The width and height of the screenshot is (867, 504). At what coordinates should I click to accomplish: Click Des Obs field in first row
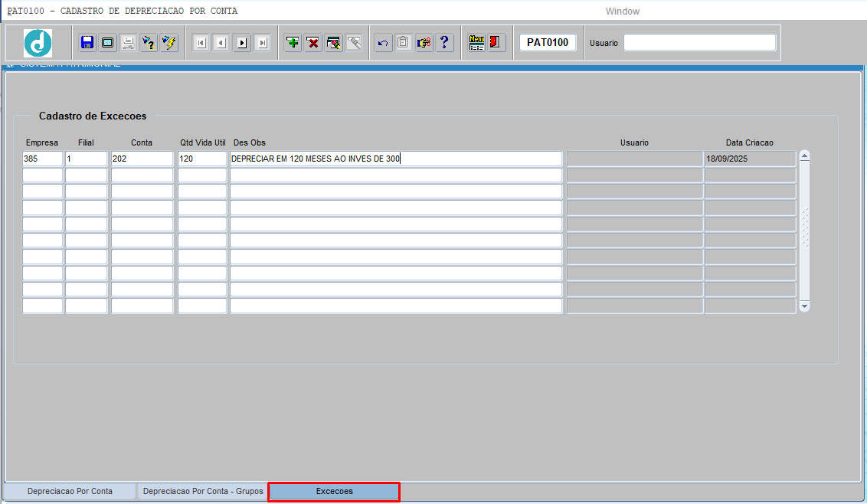[x=395, y=159]
